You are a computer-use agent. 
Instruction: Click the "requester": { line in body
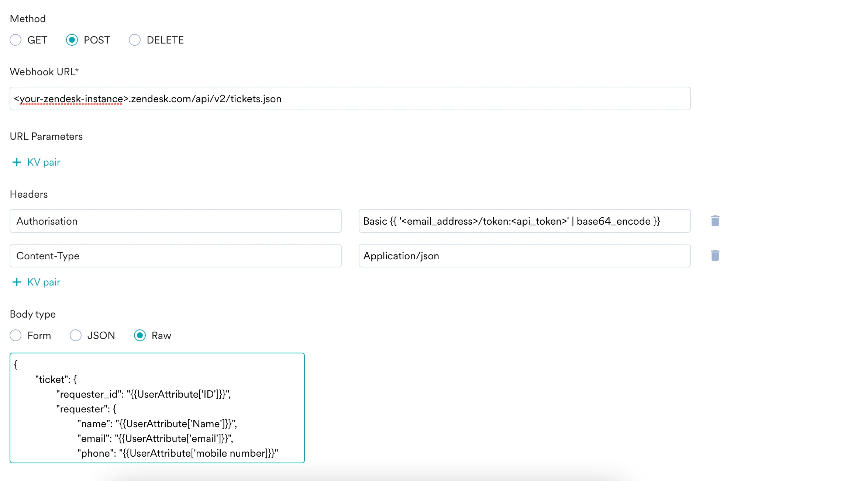pyautogui.click(x=86, y=409)
